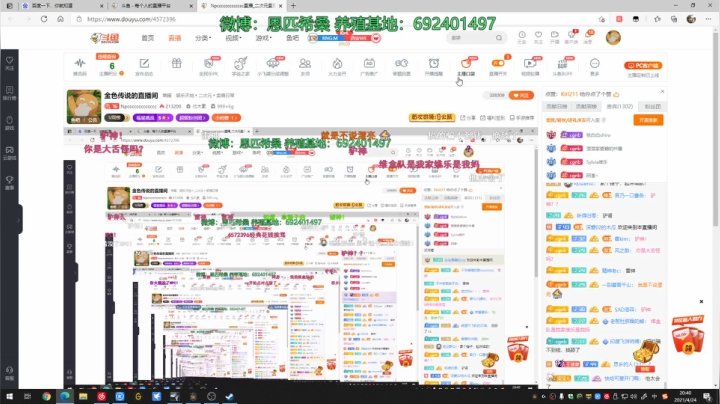Viewport: 720px width, 404px height.
Task: Expand the 视频 dropdown menu
Action: (233, 38)
